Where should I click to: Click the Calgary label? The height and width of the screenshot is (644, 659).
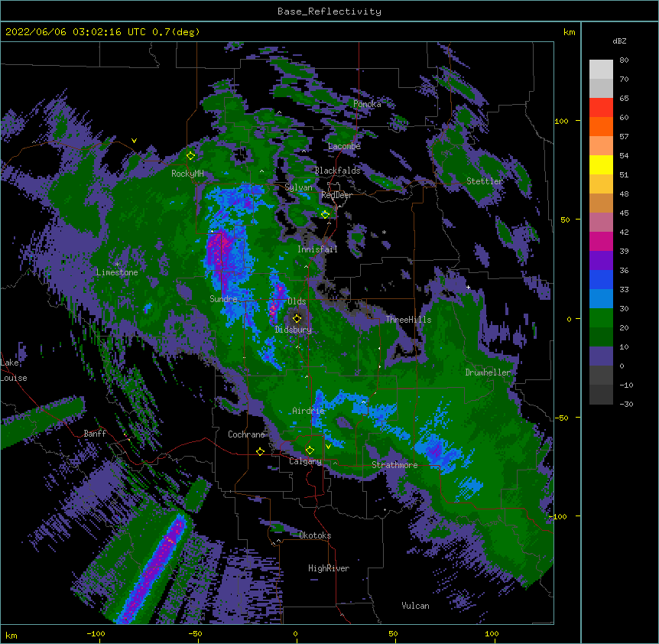click(305, 461)
